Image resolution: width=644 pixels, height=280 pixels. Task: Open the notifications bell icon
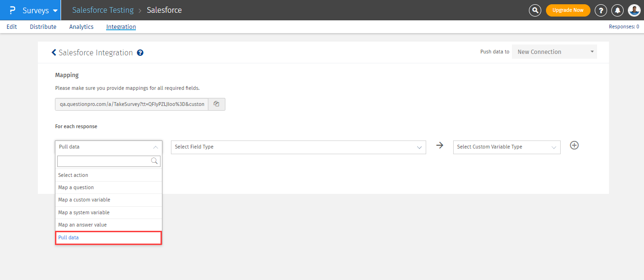click(617, 10)
